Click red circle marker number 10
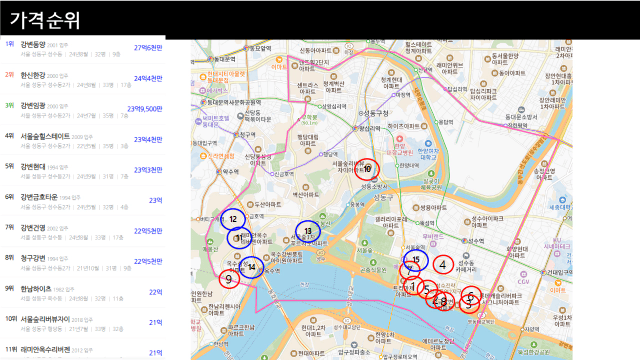 coord(367,169)
